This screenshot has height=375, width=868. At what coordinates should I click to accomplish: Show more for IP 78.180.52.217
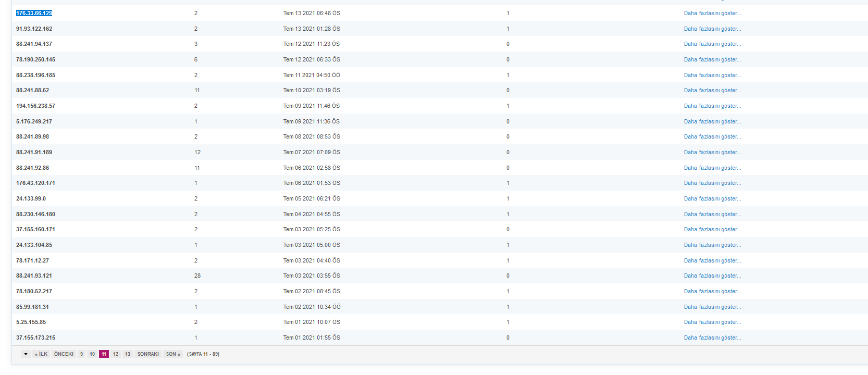tap(712, 291)
